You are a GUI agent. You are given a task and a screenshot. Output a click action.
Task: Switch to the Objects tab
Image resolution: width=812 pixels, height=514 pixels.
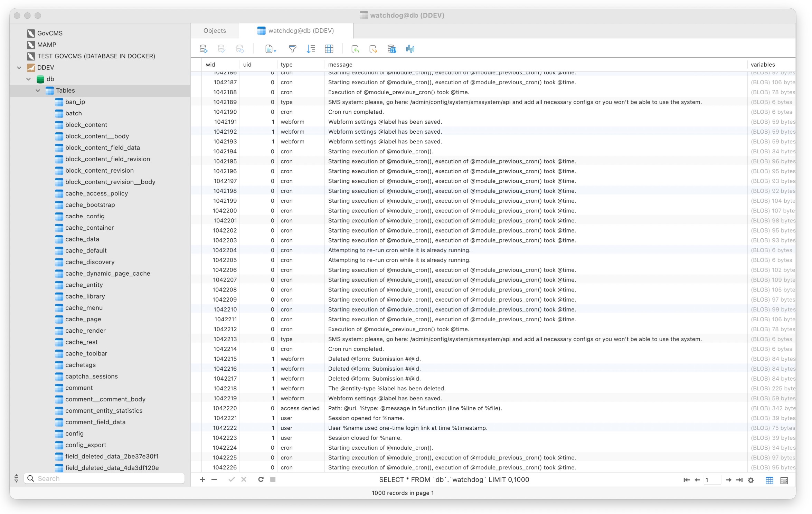click(215, 31)
